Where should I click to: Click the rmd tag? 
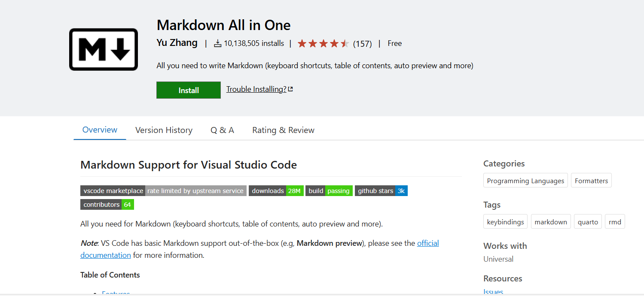pyautogui.click(x=615, y=222)
